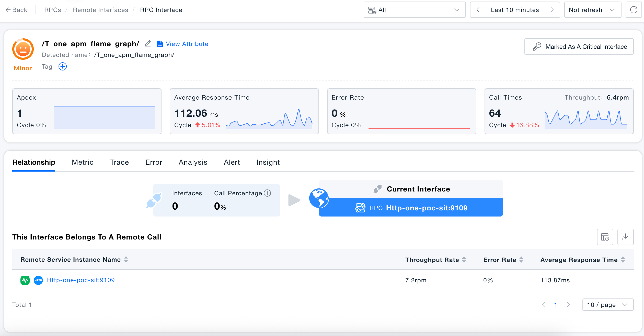644x336 pixels.
Task: Click the refresh icon in top bar
Action: [x=634, y=10]
